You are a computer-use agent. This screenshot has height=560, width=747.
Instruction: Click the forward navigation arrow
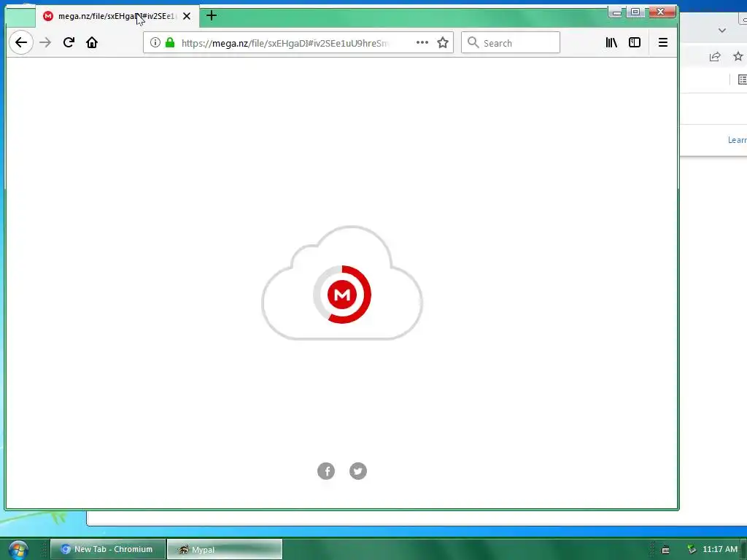45,43
